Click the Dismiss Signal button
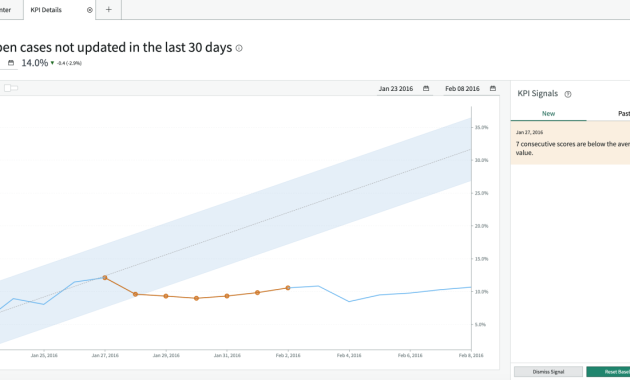The image size is (630, 380). 548,372
